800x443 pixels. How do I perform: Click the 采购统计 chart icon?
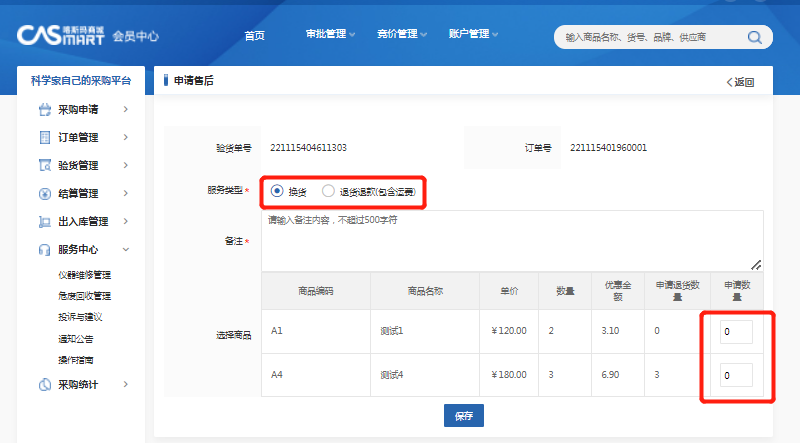44,384
